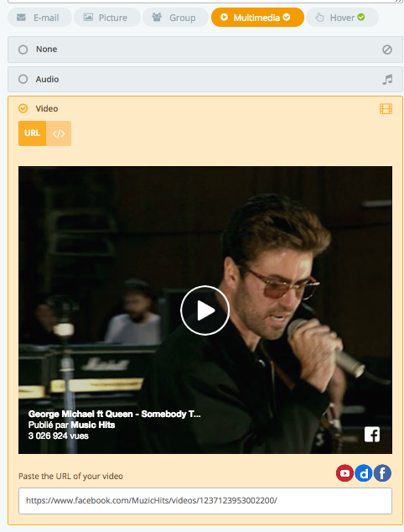
Task: Toggle the Video radio option
Action: click(x=23, y=108)
